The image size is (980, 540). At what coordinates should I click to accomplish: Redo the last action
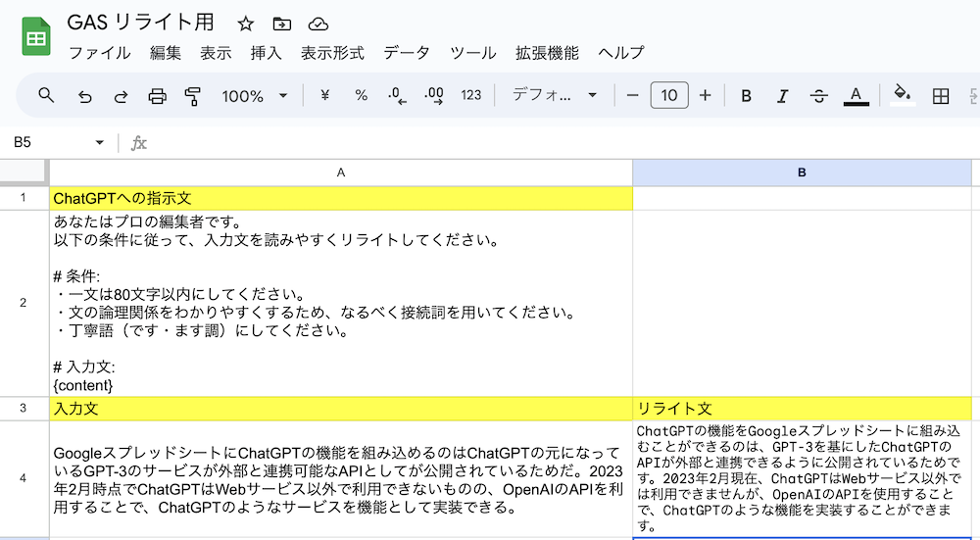tap(121, 96)
